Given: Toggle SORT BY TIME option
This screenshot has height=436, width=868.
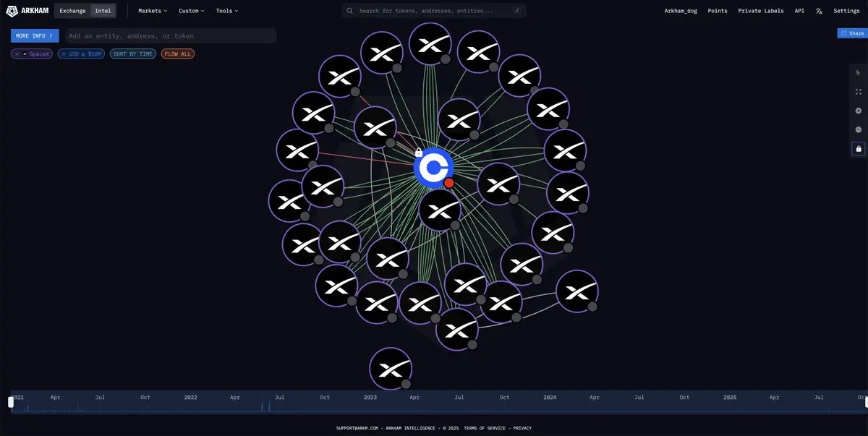Looking at the screenshot, I should (133, 54).
